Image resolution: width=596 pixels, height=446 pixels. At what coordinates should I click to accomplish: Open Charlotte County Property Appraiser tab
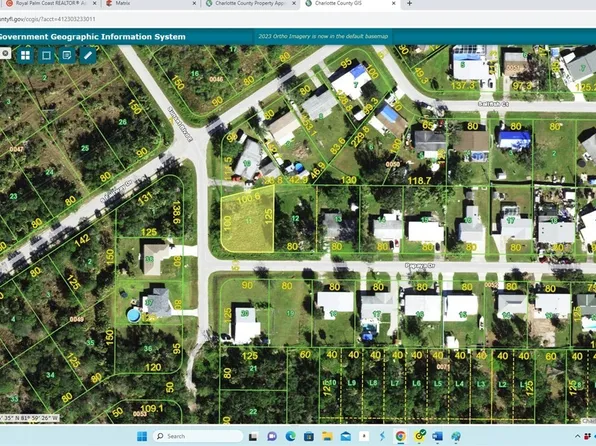click(x=251, y=3)
